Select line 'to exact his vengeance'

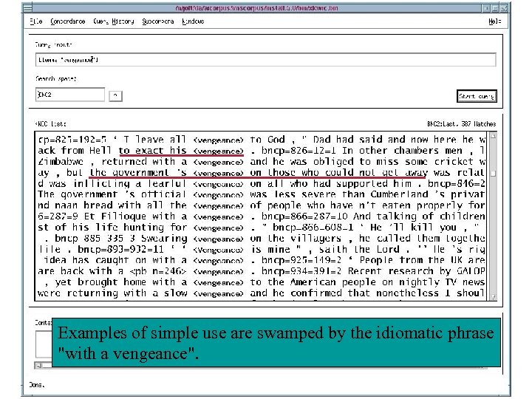click(262, 151)
